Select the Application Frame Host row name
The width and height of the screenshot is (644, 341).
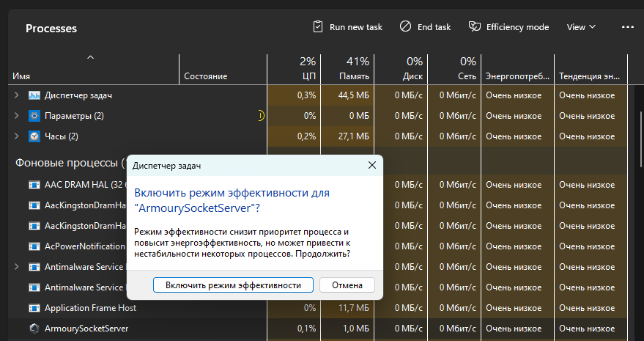(90, 308)
